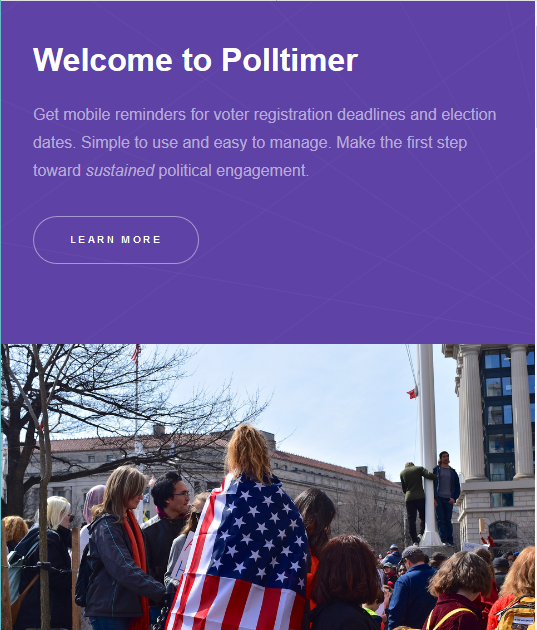Click the American flag draped on the person

tap(241, 554)
